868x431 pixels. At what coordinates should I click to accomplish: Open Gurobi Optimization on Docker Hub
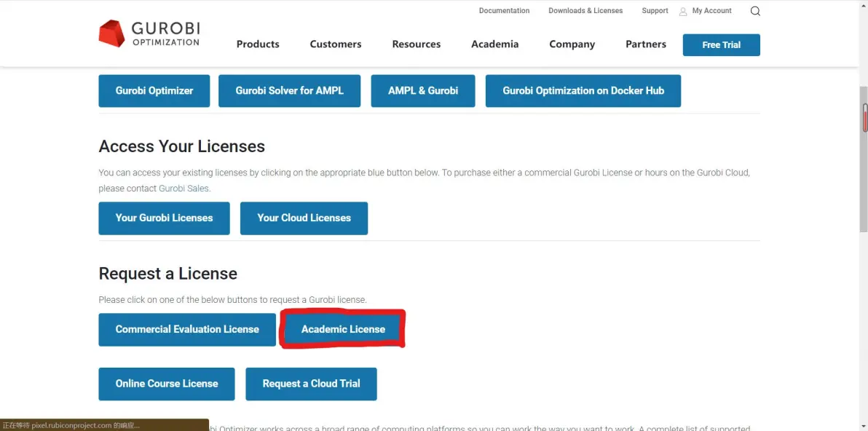[x=583, y=91]
